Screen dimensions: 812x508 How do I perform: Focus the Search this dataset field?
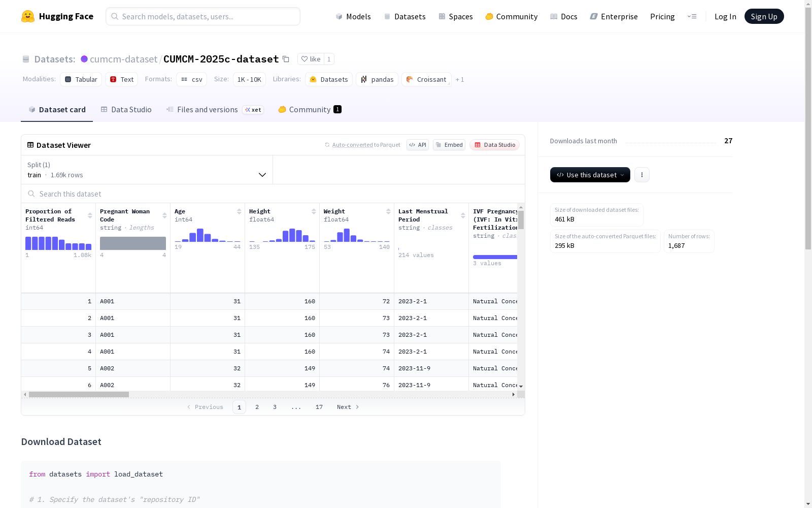point(273,194)
